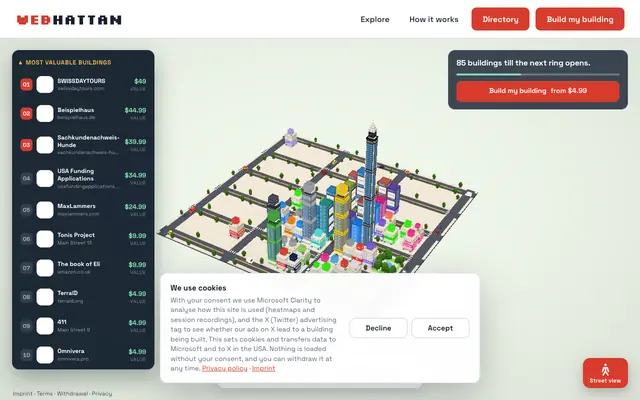Open the How it works page

tap(433, 19)
